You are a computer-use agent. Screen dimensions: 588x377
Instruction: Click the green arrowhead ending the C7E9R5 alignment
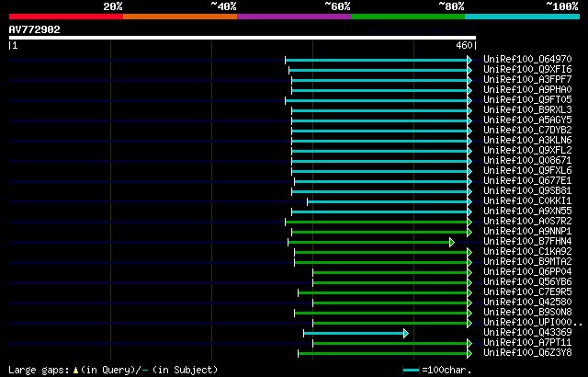(469, 293)
